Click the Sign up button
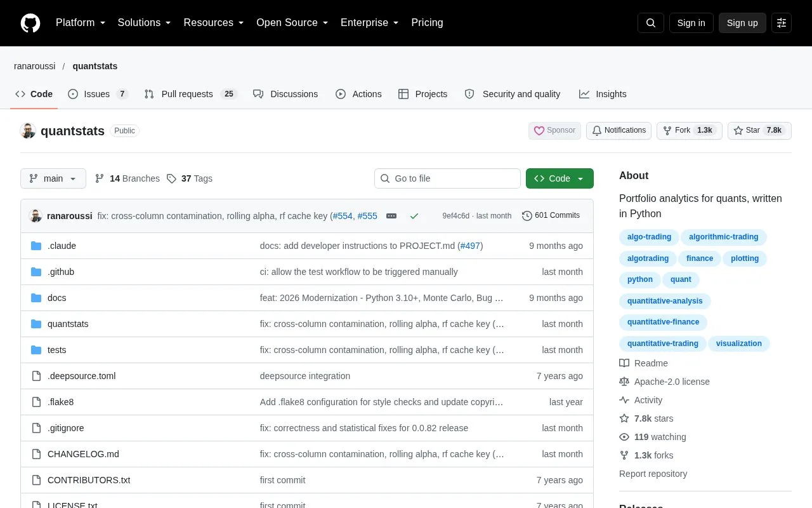The width and height of the screenshot is (812, 508). (742, 23)
